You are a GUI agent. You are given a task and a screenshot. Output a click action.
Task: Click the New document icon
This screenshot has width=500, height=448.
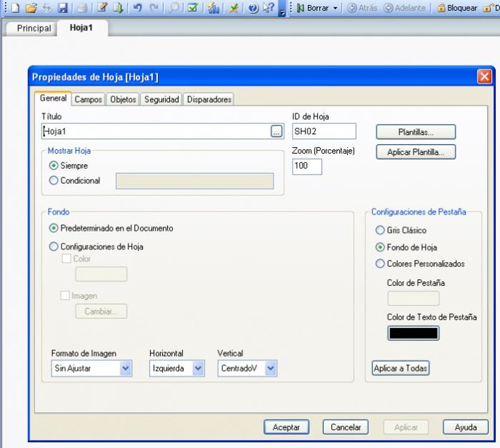click(16, 8)
